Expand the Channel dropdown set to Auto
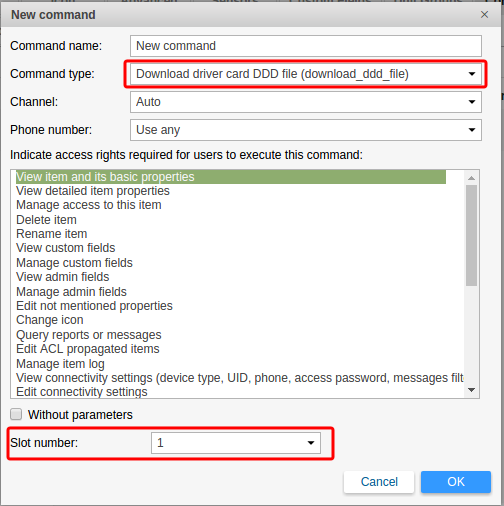 (x=306, y=102)
